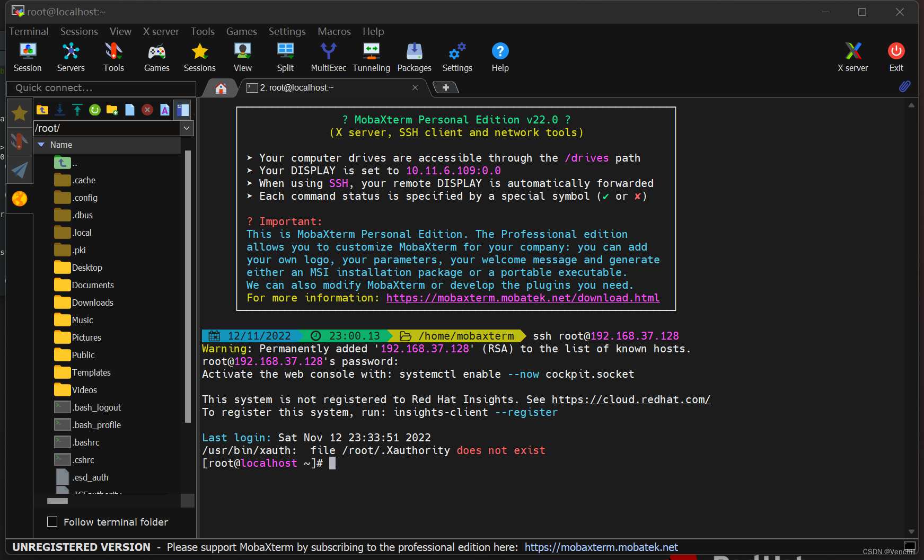Open the SFTP globe sidebar tab
The width and height of the screenshot is (924, 560).
(20, 199)
